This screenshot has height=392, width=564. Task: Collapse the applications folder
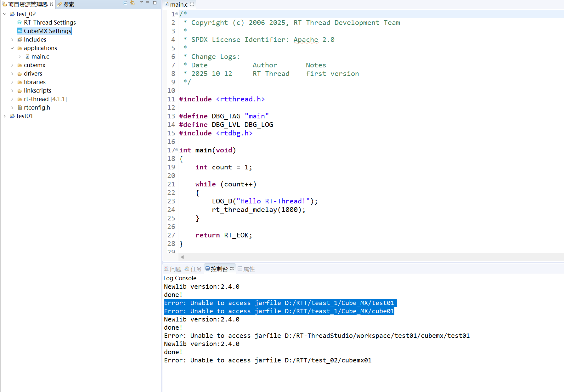(x=12, y=48)
